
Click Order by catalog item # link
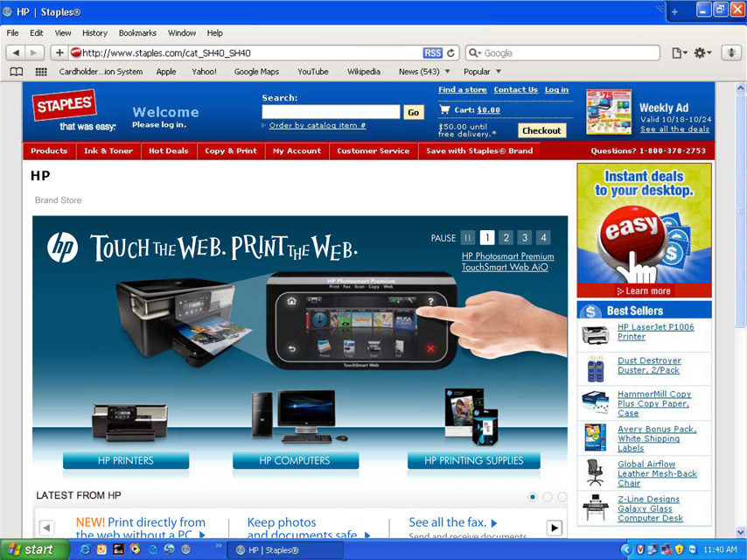point(318,125)
